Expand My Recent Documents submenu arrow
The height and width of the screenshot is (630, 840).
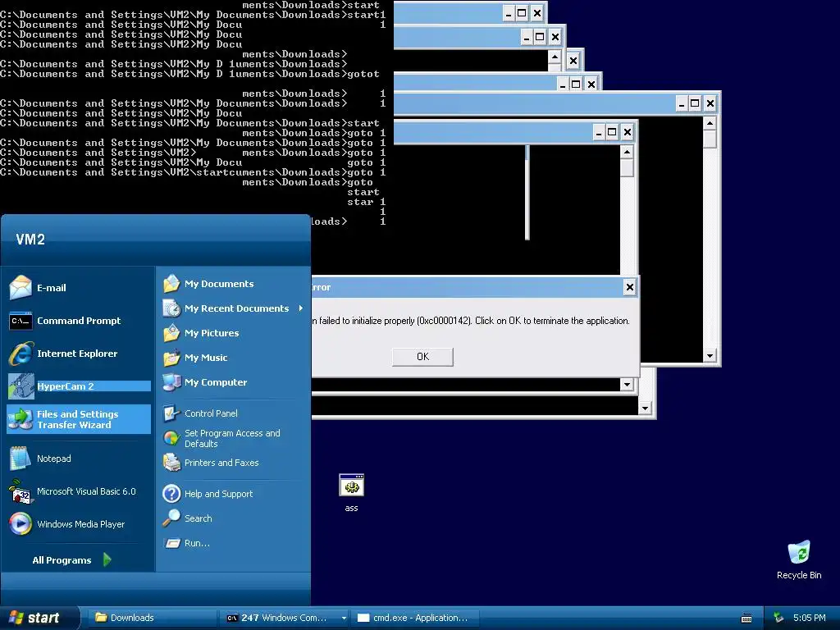(x=300, y=308)
